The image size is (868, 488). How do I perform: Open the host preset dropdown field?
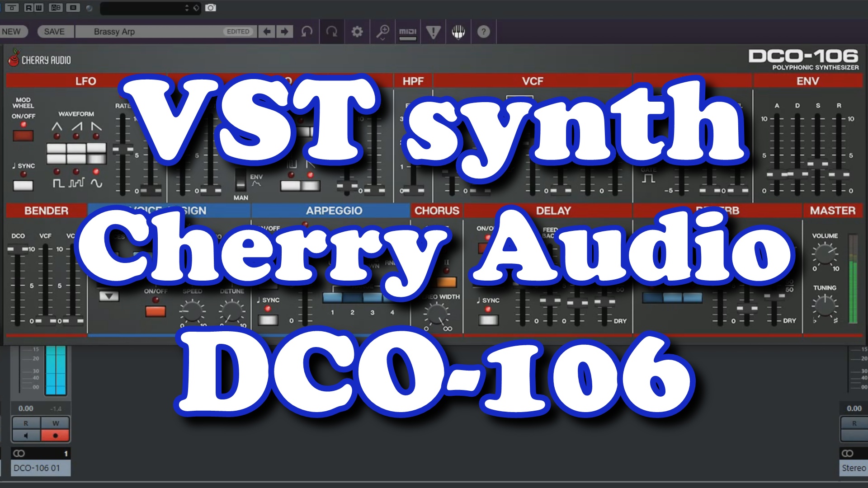(x=145, y=8)
